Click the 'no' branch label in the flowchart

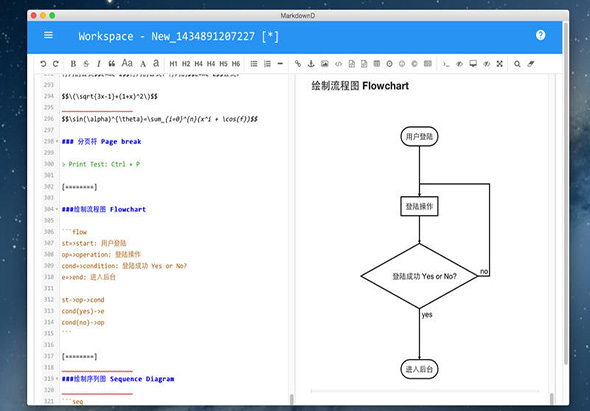[484, 271]
